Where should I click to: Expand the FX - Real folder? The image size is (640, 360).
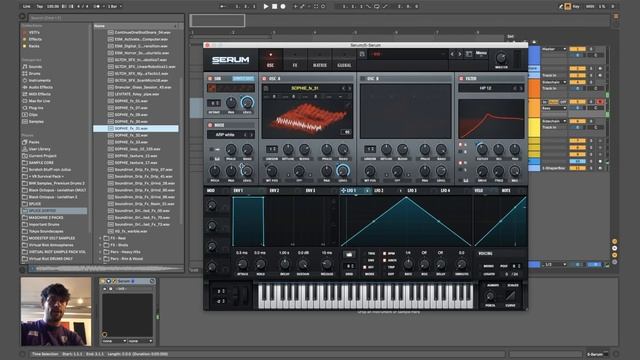101,238
